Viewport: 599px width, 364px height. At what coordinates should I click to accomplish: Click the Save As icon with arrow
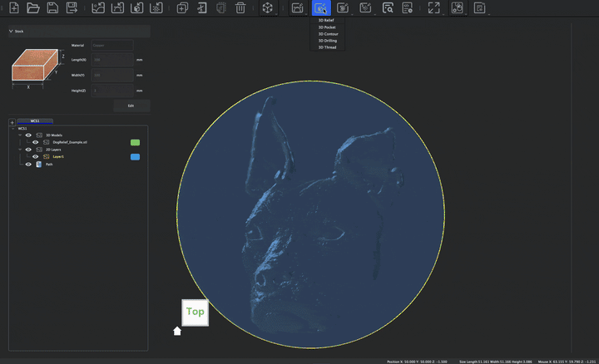(72, 7)
